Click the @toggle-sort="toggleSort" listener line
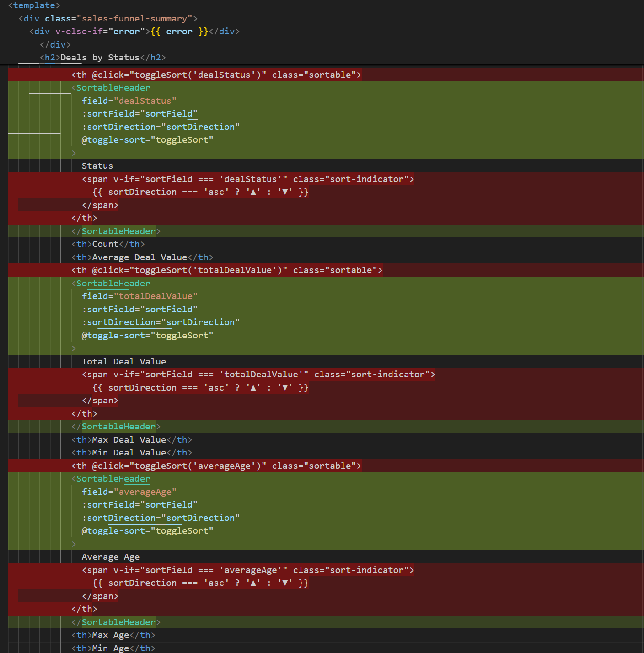The image size is (644, 653). 147,139
